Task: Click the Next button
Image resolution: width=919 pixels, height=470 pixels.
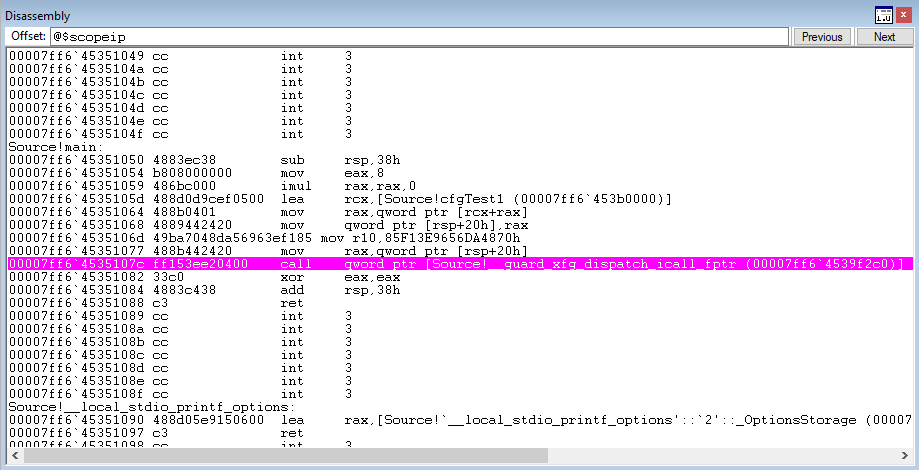Action: click(x=884, y=36)
